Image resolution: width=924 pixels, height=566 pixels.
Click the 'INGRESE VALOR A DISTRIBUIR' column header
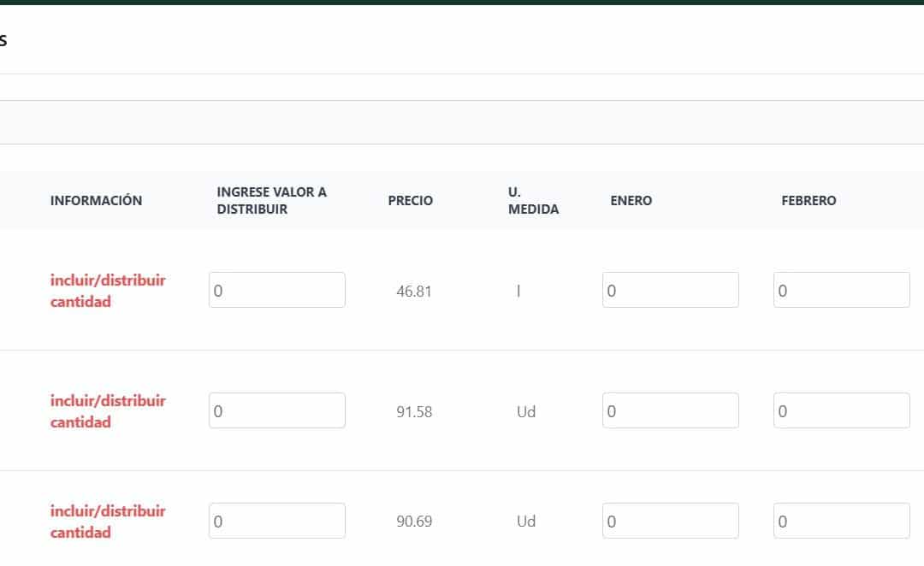pos(271,201)
